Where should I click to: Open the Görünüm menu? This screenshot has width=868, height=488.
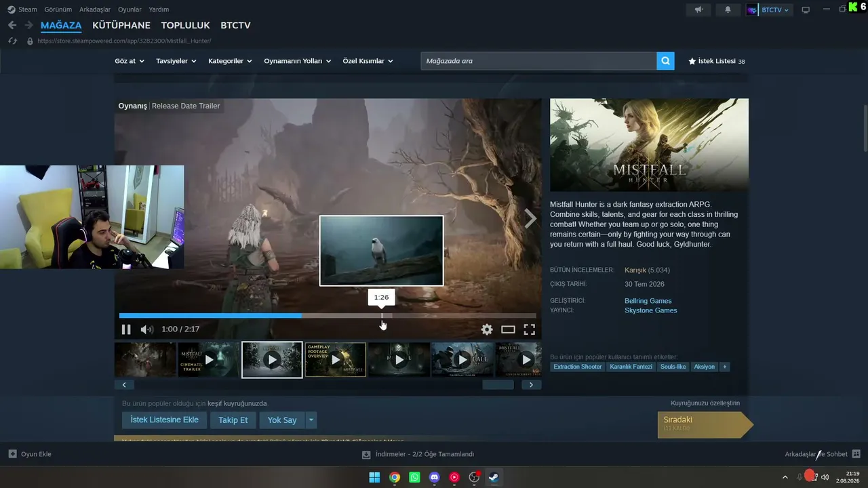(x=58, y=9)
